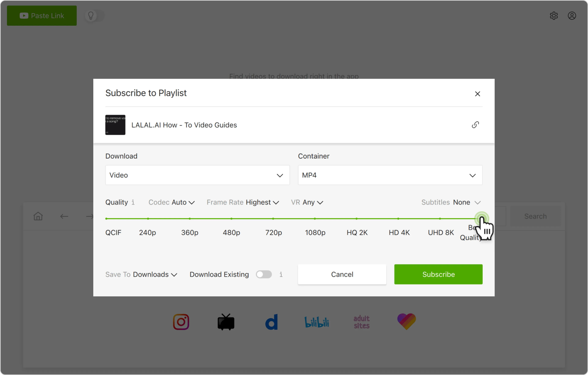
Task: Click the playlist link chain icon
Action: (475, 125)
